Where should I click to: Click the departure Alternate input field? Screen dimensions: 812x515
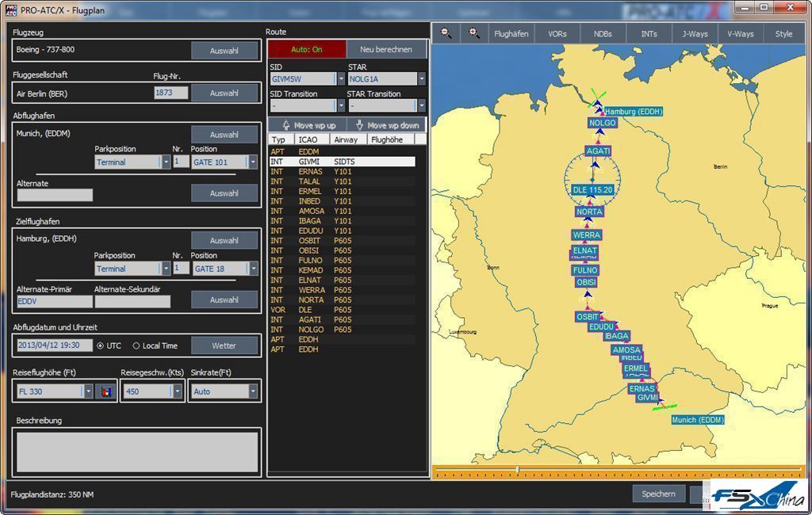[x=55, y=195]
